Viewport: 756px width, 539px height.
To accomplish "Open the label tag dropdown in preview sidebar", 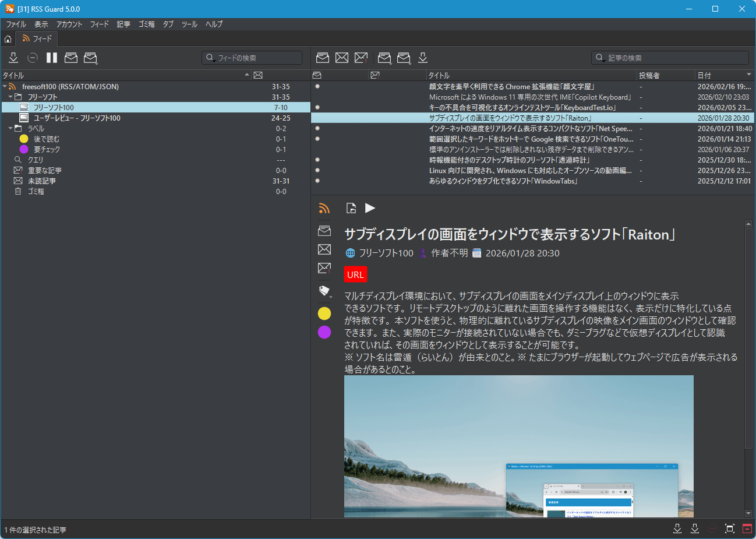I will [325, 291].
